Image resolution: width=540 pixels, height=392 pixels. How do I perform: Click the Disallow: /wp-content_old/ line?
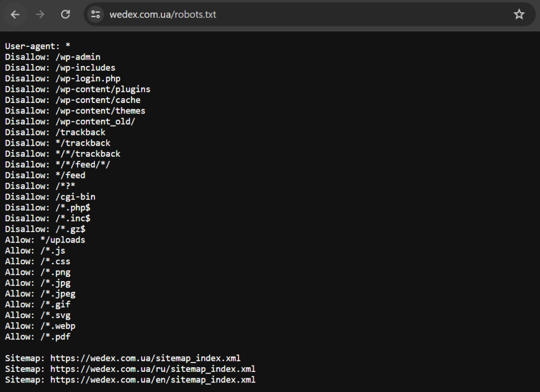click(70, 121)
